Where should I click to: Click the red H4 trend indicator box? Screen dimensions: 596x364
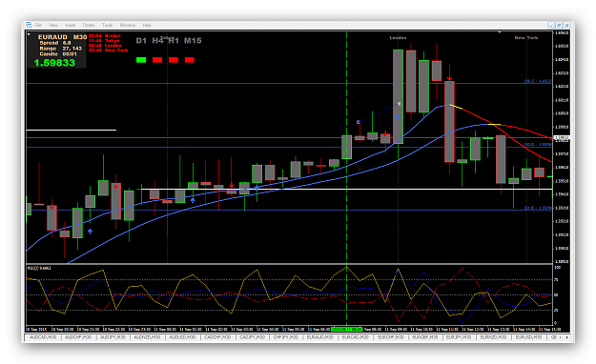(157, 60)
